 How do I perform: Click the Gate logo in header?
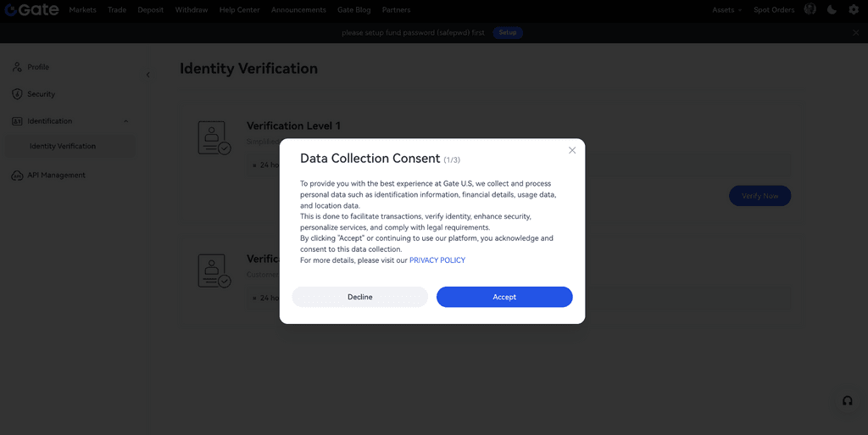[x=31, y=10]
